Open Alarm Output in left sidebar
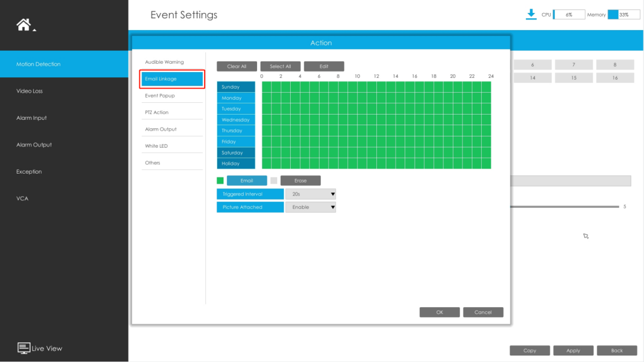Screen dimensions: 644x362 [x=64, y=145]
